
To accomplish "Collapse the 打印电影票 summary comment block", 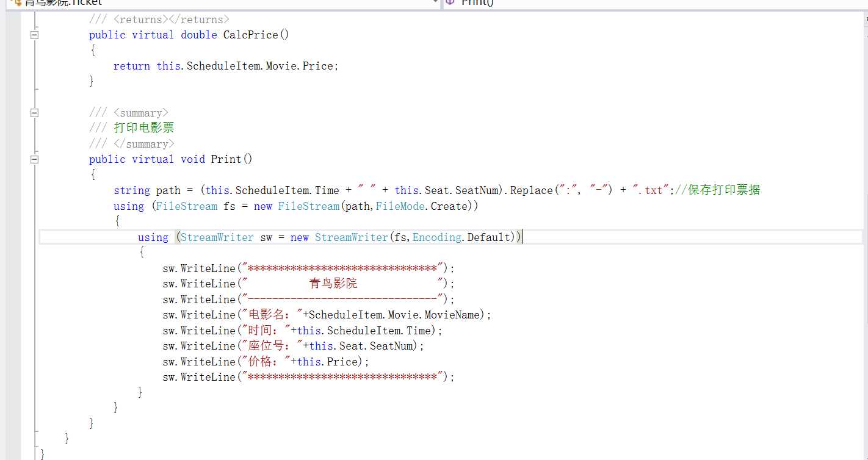I will pos(34,113).
